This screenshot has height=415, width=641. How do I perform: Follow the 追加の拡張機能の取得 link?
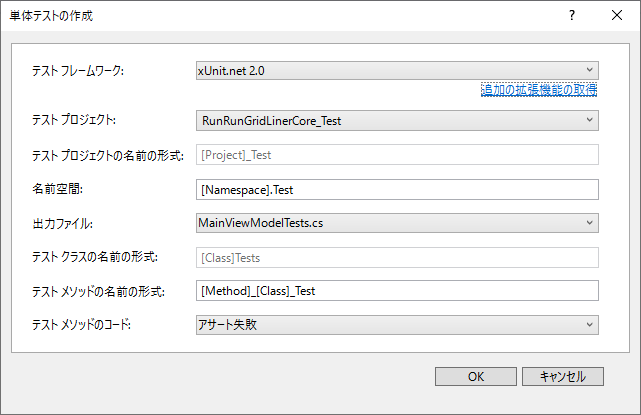click(x=539, y=90)
